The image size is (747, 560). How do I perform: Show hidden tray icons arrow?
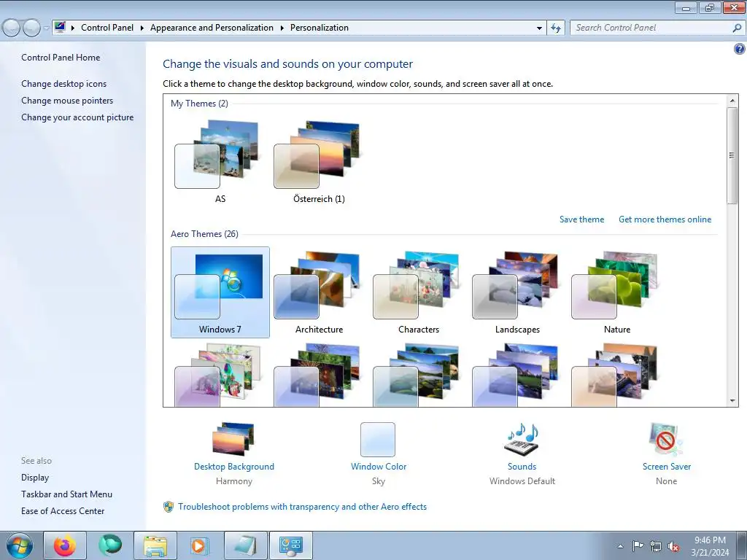click(x=620, y=546)
